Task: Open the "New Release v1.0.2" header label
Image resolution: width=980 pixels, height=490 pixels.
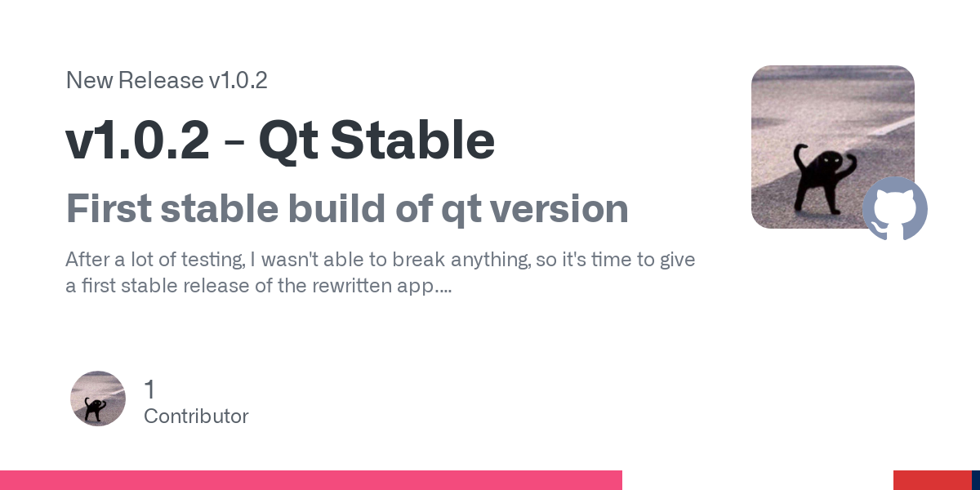Action: tap(167, 81)
